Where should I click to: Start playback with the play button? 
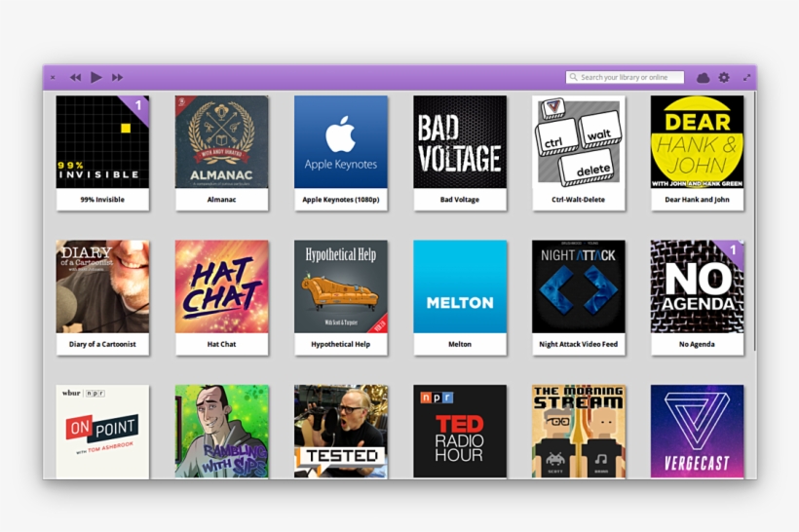tap(96, 77)
